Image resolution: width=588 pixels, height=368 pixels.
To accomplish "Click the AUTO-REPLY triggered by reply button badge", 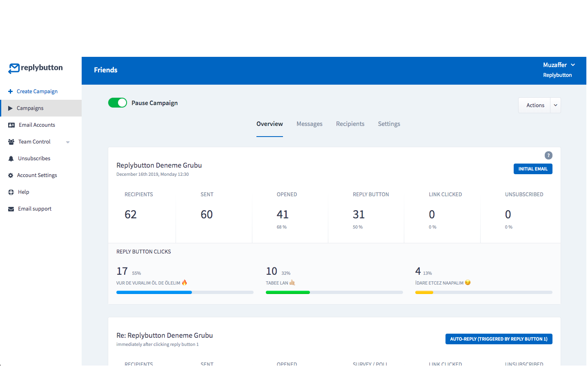I will (x=499, y=339).
